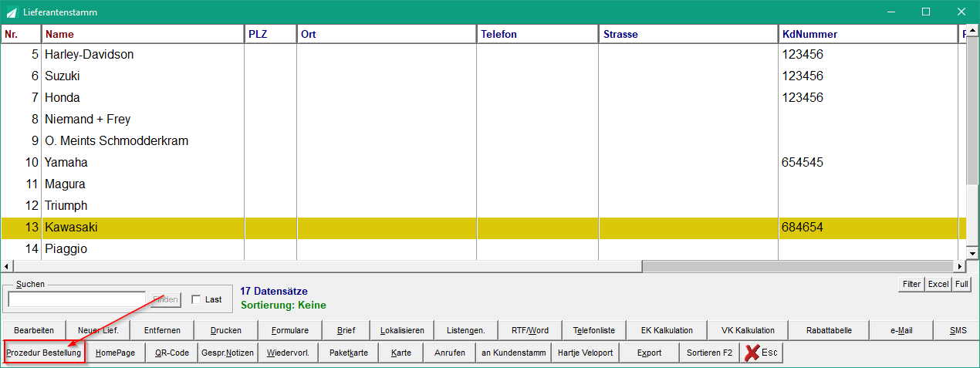Image resolution: width=980 pixels, height=368 pixels.
Task: Click the green app icon in title bar
Action: (x=12, y=12)
